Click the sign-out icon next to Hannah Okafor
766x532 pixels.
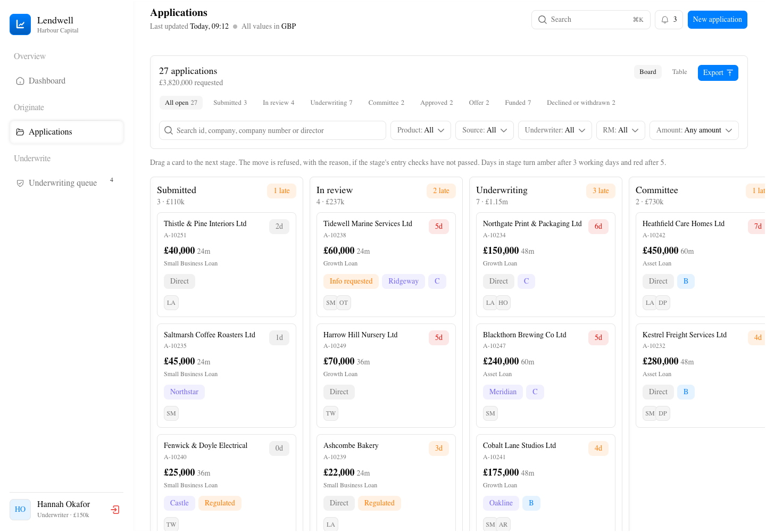click(x=115, y=510)
